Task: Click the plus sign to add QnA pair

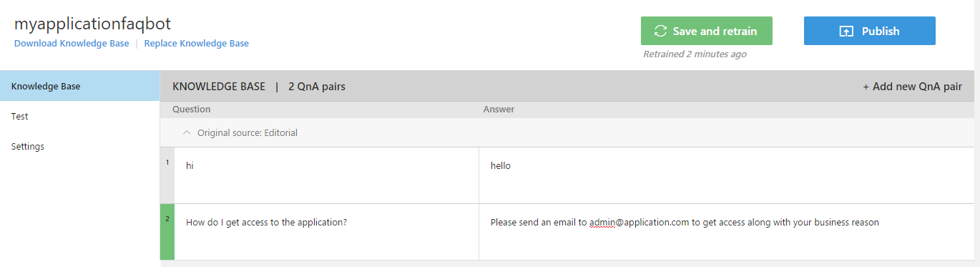Action: point(866,87)
